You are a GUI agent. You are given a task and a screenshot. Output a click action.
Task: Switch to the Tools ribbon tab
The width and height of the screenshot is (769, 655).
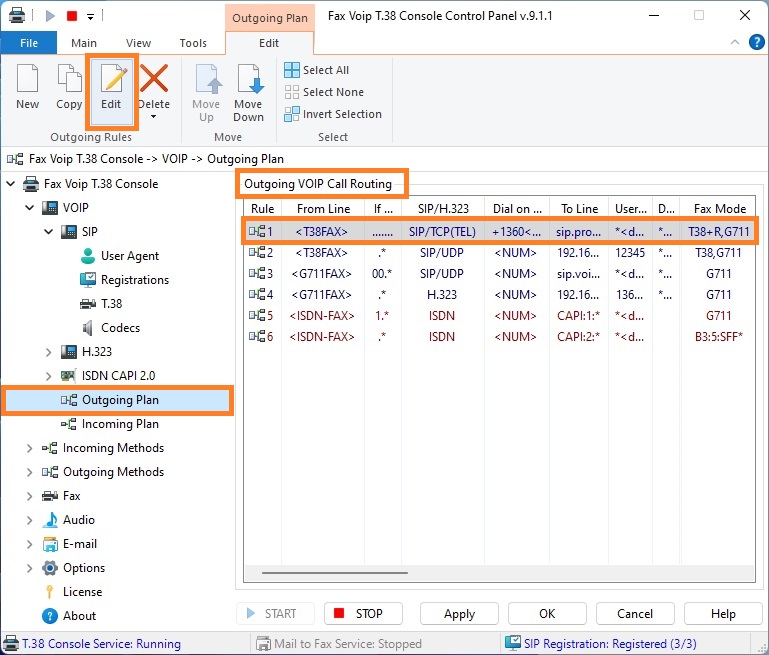(x=193, y=43)
